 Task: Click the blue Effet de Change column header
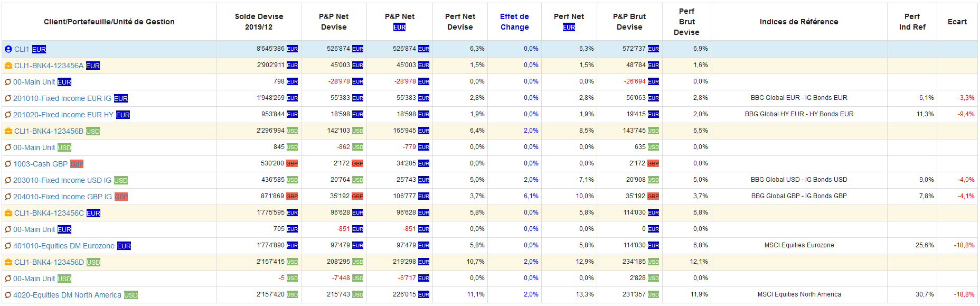coord(514,22)
